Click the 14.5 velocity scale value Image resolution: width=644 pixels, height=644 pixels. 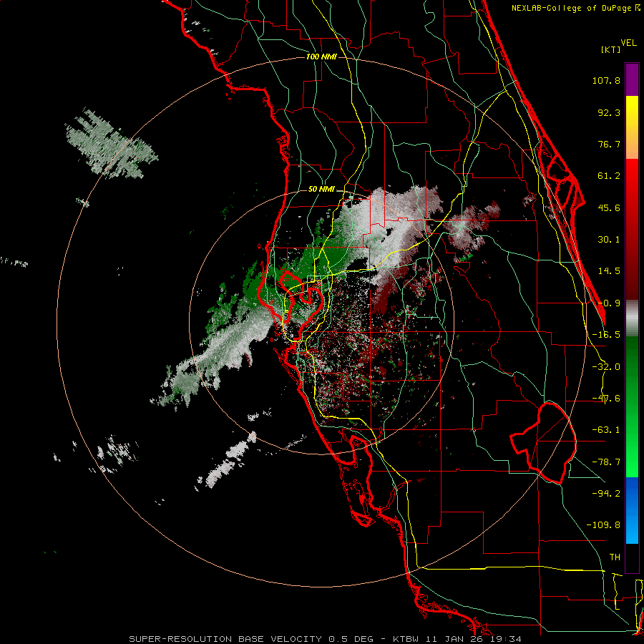pos(609,271)
